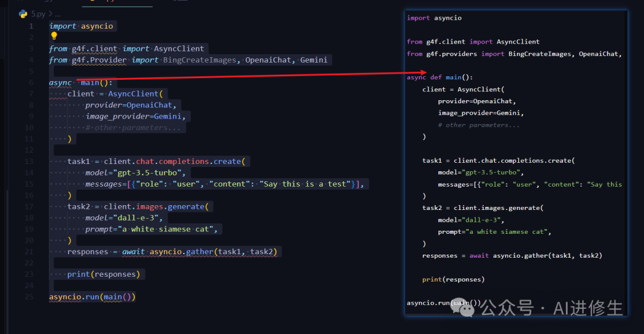Click 'g4f.providers' in the right code panel
Viewport: 644px width, 334px height.
(x=451, y=54)
